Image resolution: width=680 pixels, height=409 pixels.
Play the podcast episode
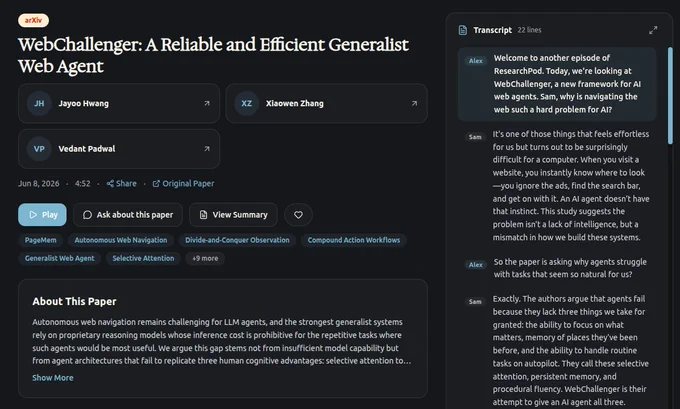[42, 215]
